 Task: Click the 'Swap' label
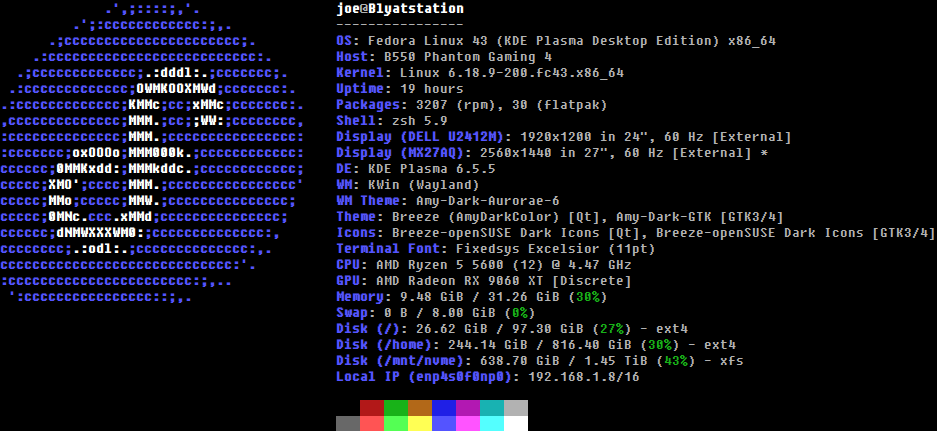coord(352,313)
